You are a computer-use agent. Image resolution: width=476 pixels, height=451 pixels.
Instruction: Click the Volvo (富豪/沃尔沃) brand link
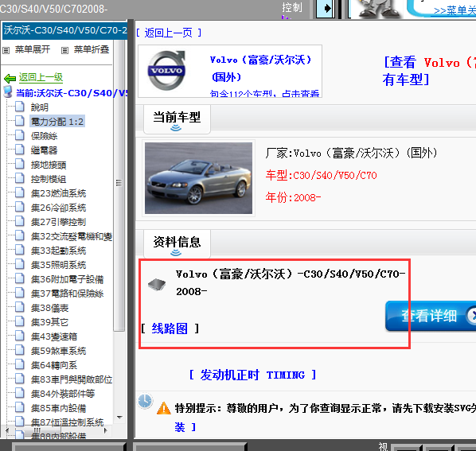(261, 68)
